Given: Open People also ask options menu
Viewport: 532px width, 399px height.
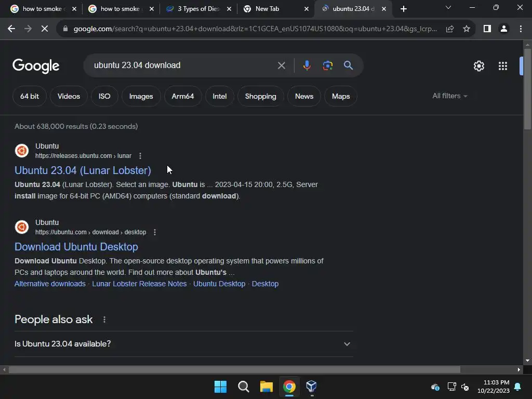Looking at the screenshot, I should (104, 320).
